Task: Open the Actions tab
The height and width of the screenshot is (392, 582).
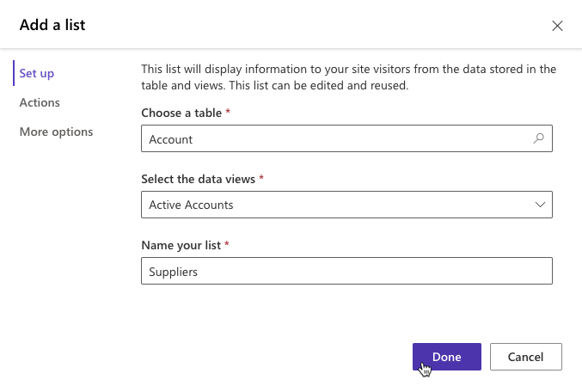Action: [x=40, y=102]
